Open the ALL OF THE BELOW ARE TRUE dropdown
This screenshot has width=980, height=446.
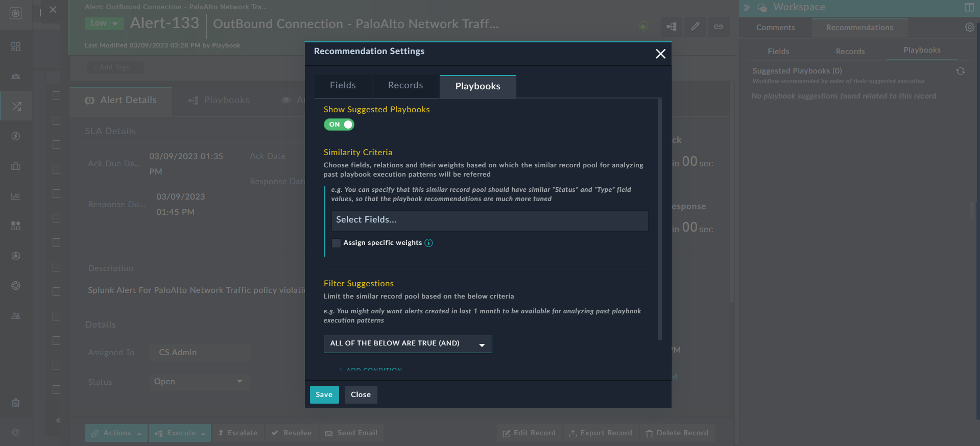(x=408, y=344)
